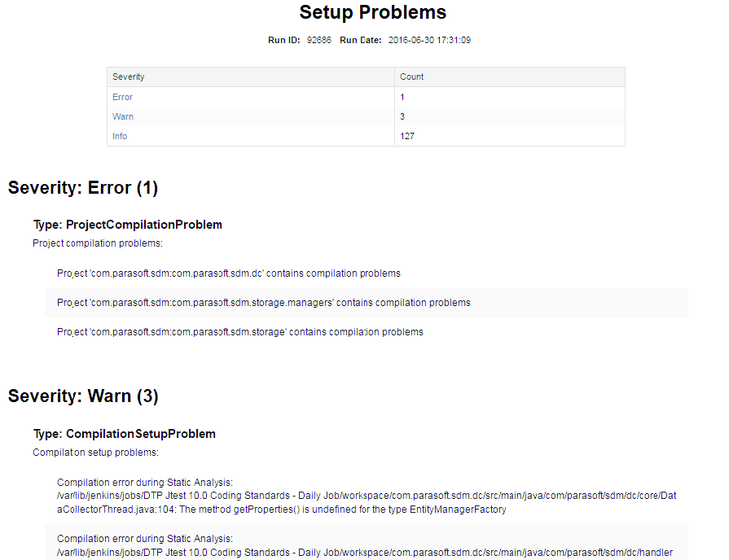
Task: Select the DataCollectorThread.java:104 getProperties error text
Action: [367, 496]
